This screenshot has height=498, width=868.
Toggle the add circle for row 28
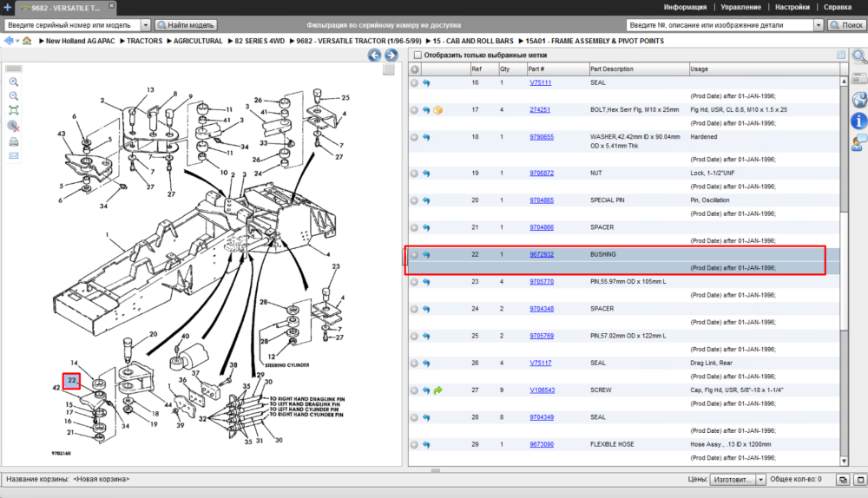pos(414,418)
